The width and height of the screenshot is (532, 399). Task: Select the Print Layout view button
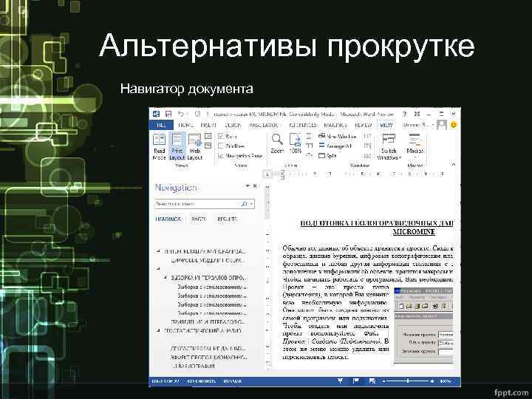(177, 146)
